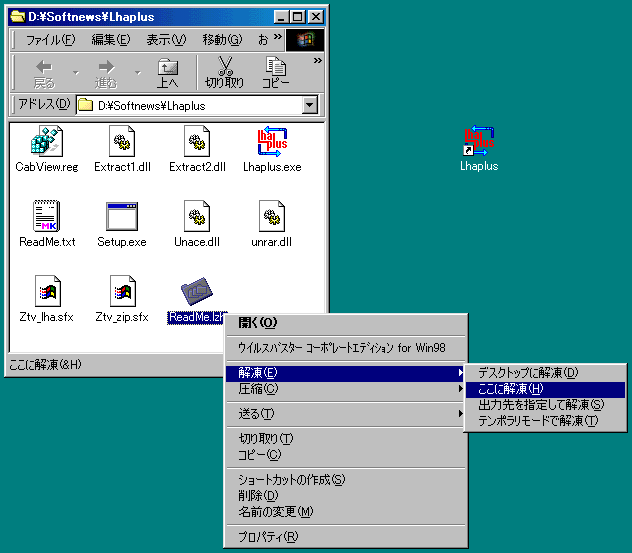Select the Lhaplus.exe file icon
This screenshot has width=632, height=553.
271,142
